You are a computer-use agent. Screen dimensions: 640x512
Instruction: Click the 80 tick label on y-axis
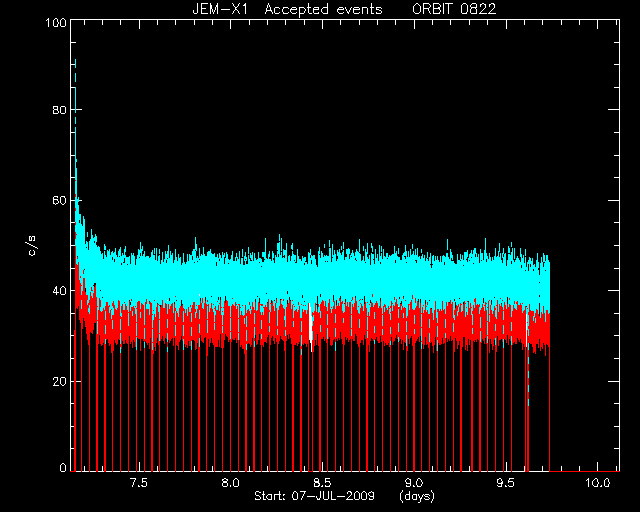tap(60, 110)
